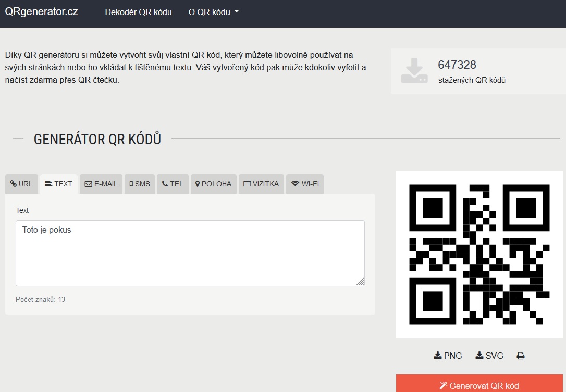Open the WI-FI tab
The height and width of the screenshot is (392, 566).
pyautogui.click(x=305, y=184)
